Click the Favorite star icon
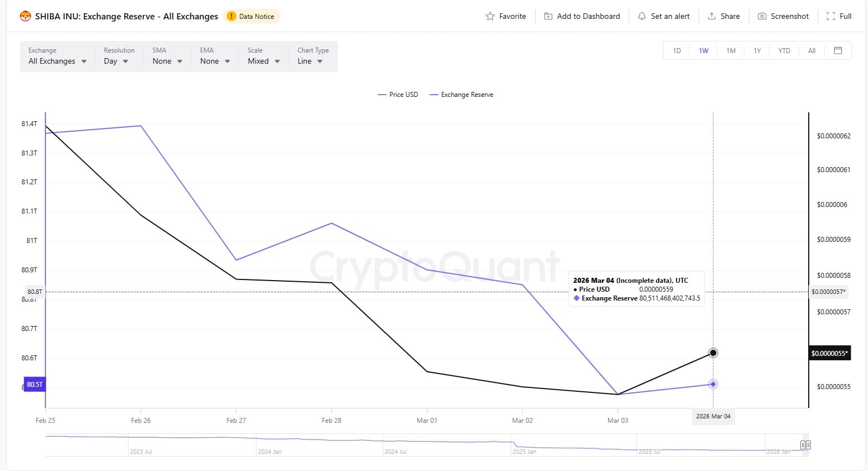This screenshot has height=471, width=868. [x=490, y=17]
